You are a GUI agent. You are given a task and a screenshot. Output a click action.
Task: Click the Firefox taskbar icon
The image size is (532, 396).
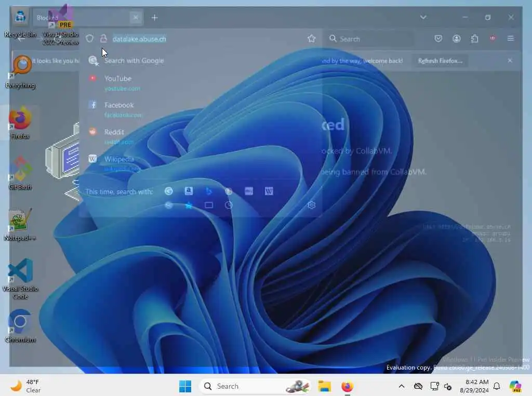coord(347,386)
